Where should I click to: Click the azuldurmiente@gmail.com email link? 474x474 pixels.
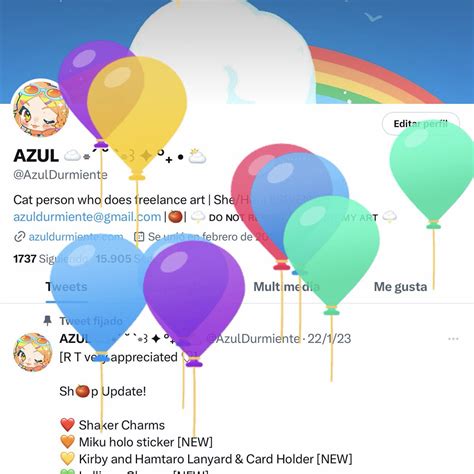[x=87, y=217]
